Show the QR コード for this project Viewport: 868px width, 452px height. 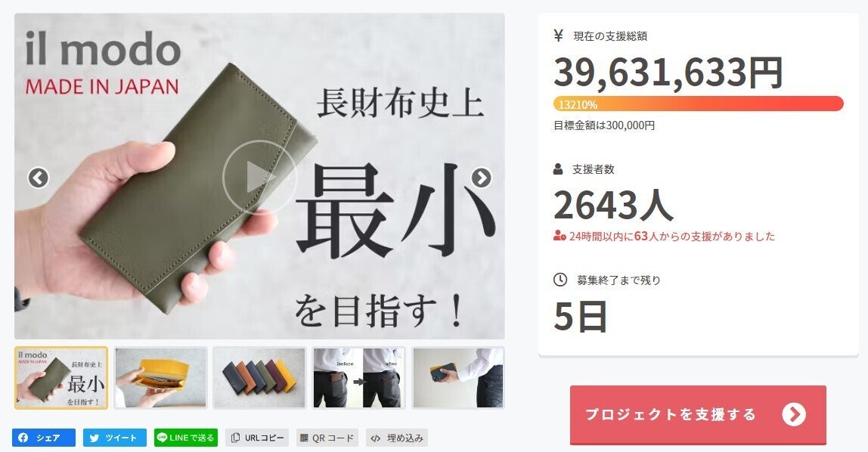(x=327, y=438)
